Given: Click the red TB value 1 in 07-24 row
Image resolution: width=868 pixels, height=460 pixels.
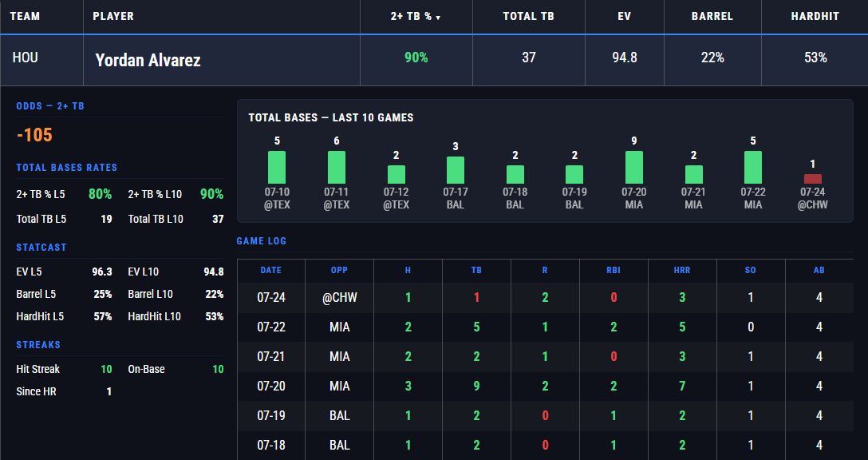Looking at the screenshot, I should (x=476, y=298).
